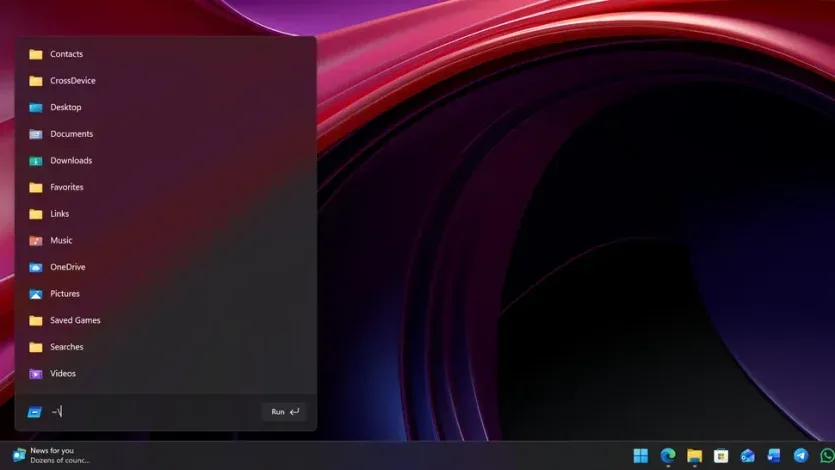Viewport: 835px width, 470px height.
Task: Click the Run app icon beside the input
Action: coord(35,412)
